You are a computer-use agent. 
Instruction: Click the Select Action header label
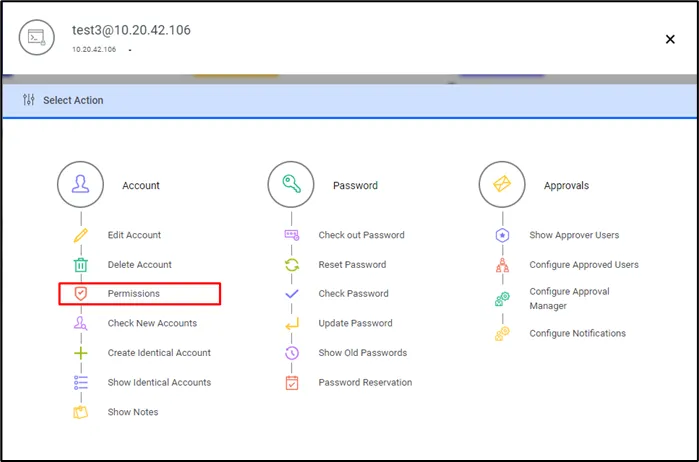[73, 100]
